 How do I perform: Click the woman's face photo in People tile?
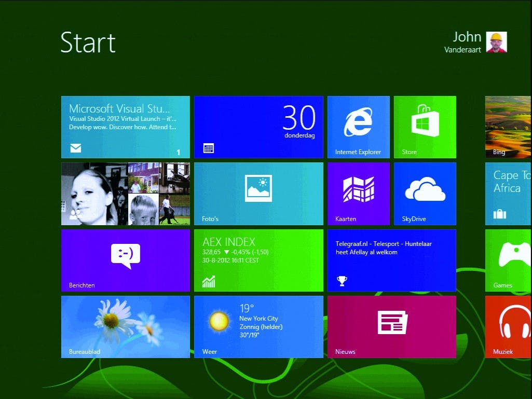coord(94,194)
